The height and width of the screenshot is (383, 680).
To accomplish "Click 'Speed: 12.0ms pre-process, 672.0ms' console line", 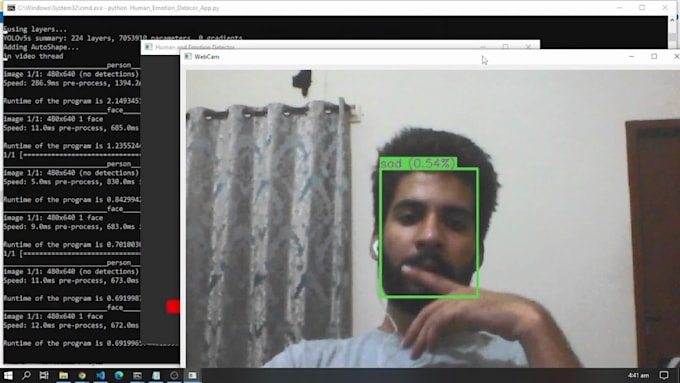I will tap(72, 325).
